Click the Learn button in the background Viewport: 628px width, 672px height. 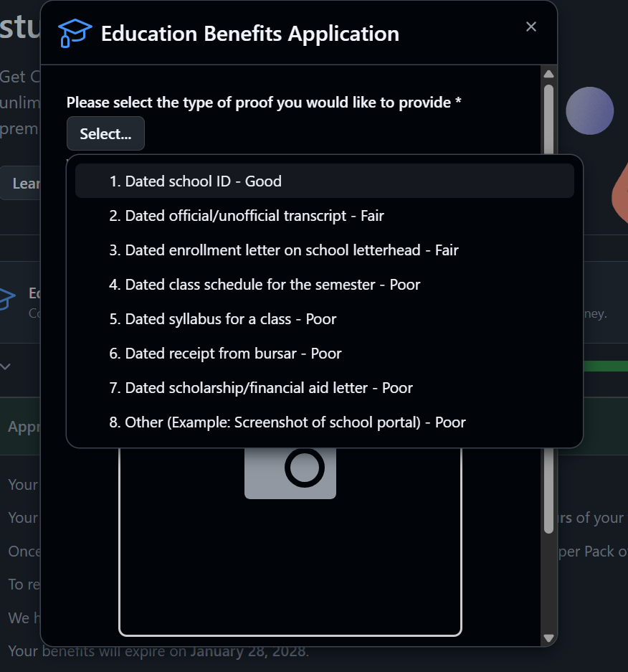[23, 184]
